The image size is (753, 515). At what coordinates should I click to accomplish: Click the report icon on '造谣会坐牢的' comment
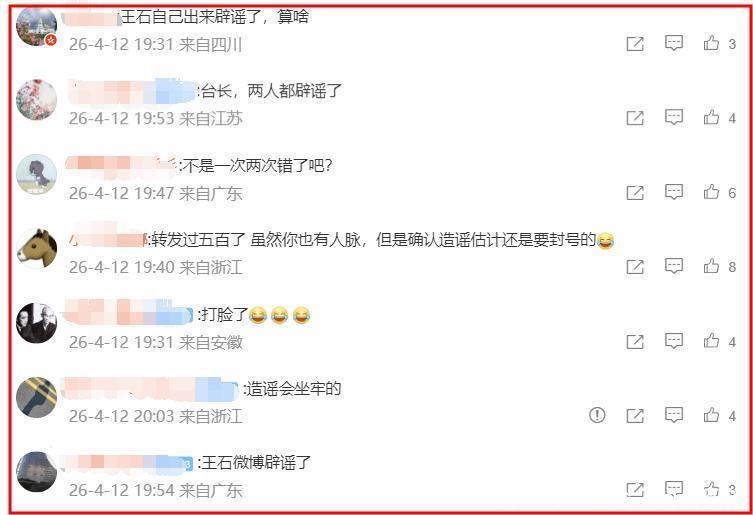point(597,415)
